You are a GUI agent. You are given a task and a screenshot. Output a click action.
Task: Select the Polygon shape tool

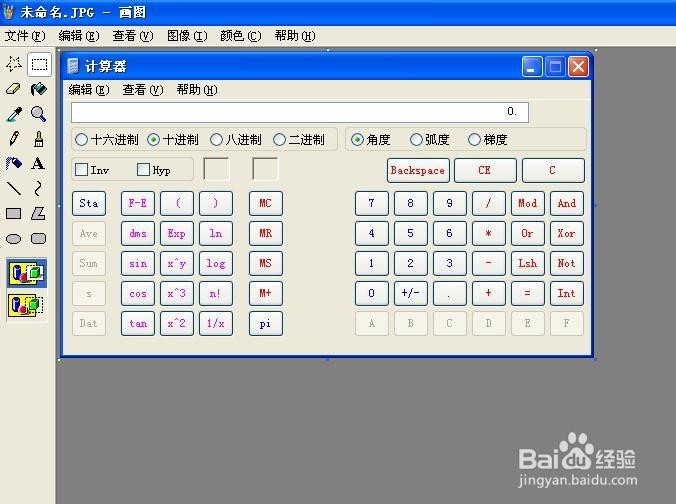coord(39,213)
